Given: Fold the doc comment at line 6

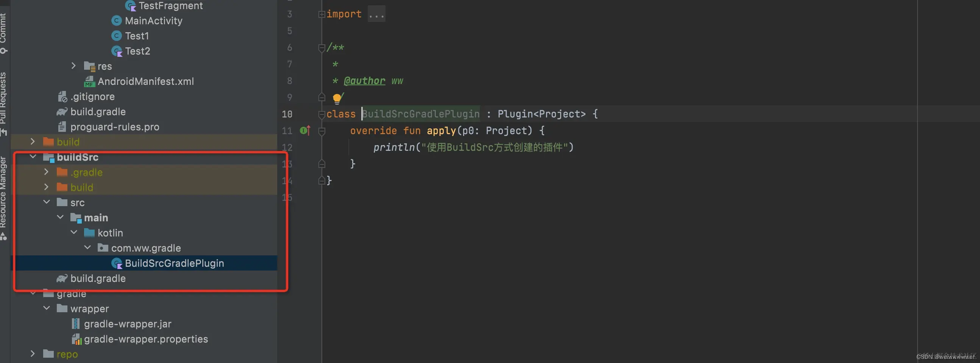Looking at the screenshot, I should 321,48.
